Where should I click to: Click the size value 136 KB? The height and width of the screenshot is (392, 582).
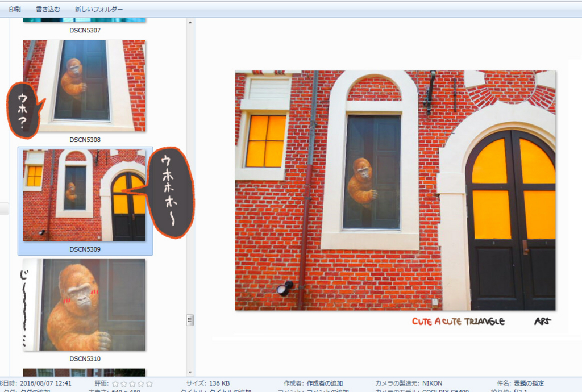[219, 383]
